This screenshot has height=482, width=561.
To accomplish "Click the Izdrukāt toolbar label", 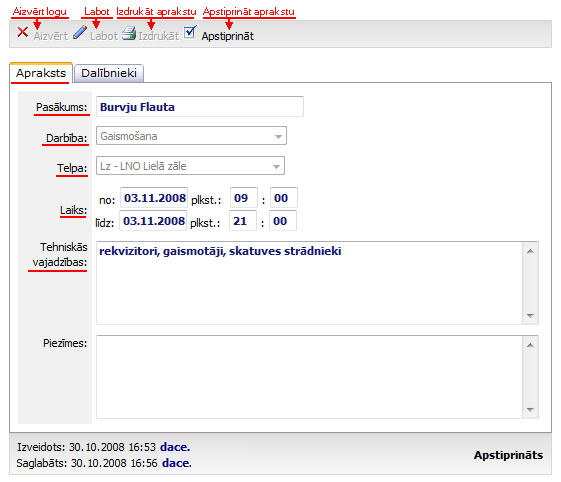I will (x=158, y=36).
